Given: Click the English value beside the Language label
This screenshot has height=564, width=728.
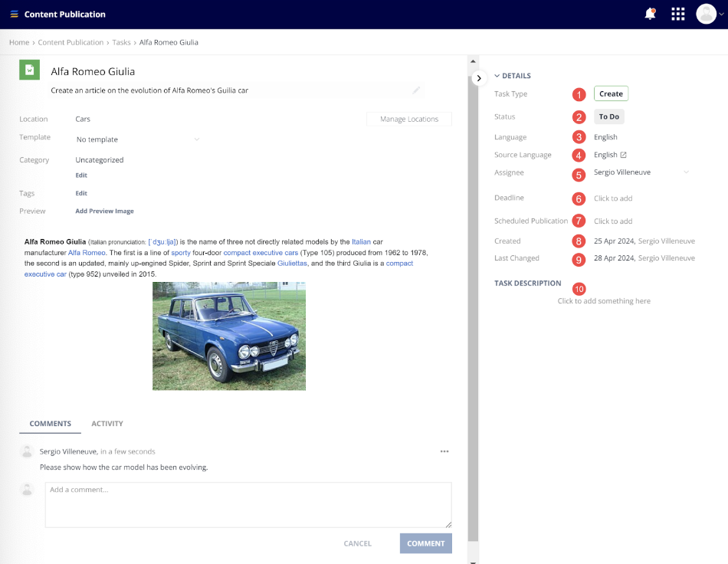Looking at the screenshot, I should (605, 137).
